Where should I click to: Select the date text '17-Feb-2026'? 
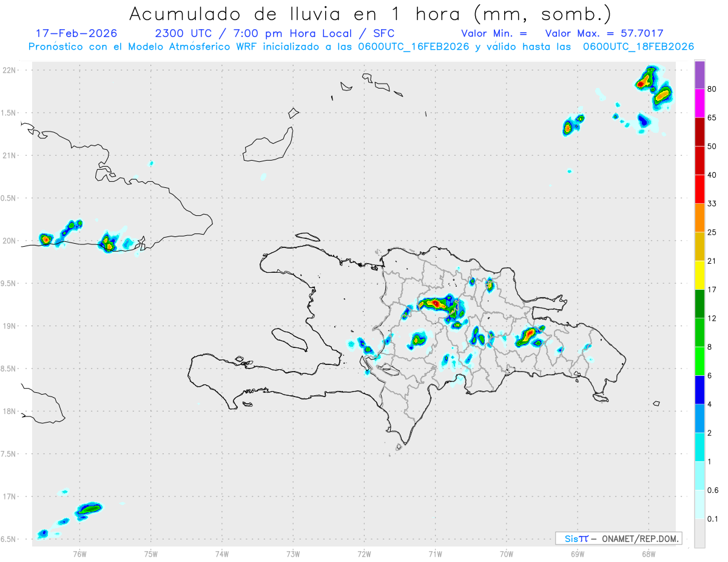(76, 33)
